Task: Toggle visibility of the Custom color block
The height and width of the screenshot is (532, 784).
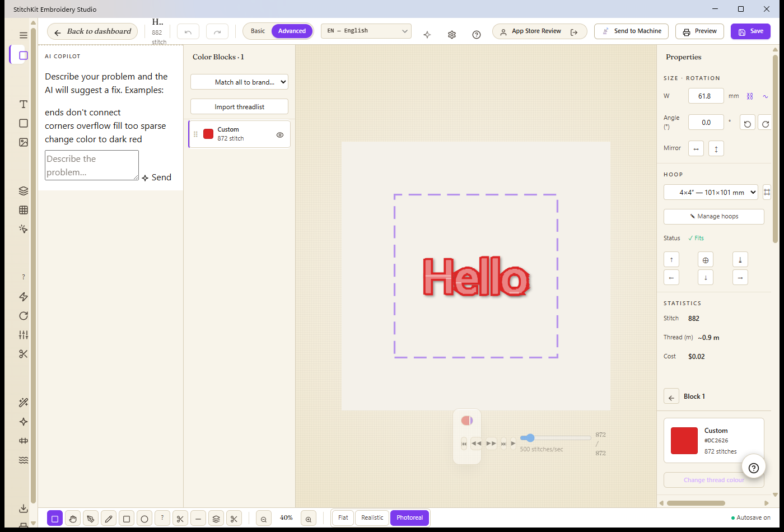Action: [280, 134]
